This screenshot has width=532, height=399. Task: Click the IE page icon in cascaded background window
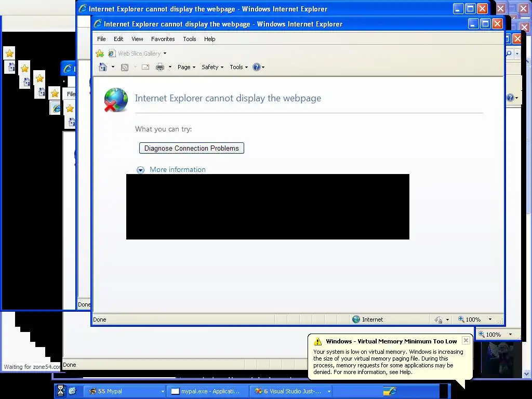[x=56, y=108]
